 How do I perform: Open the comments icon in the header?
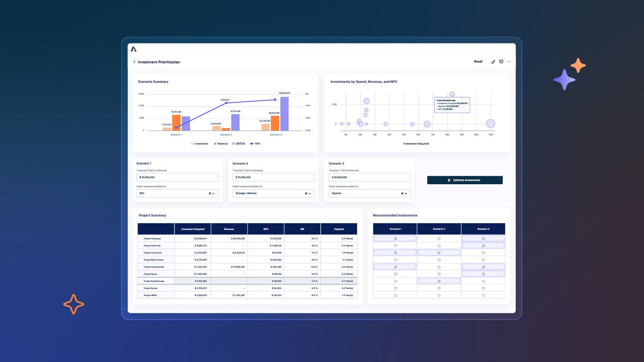(x=501, y=62)
